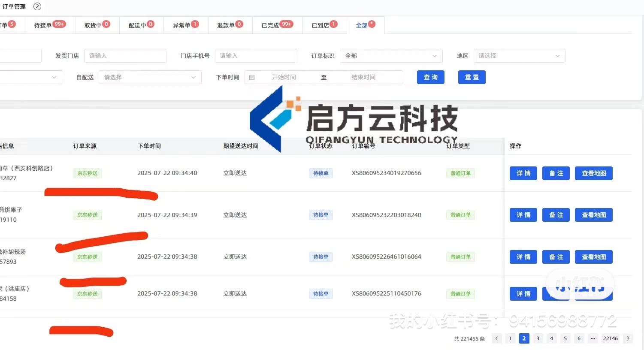Click 备注 for order XS806095226461016064
Image resolution: width=644 pixels, height=350 pixels.
(556, 257)
